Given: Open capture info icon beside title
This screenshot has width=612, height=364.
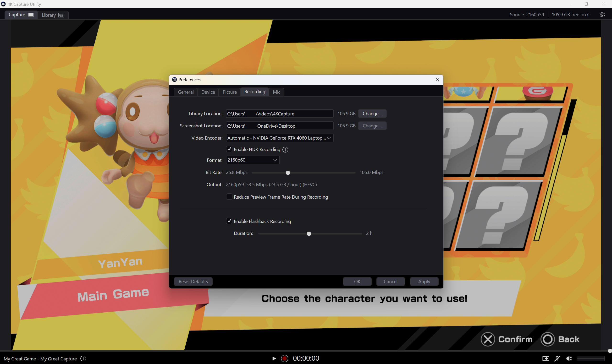Looking at the screenshot, I should point(83,359).
